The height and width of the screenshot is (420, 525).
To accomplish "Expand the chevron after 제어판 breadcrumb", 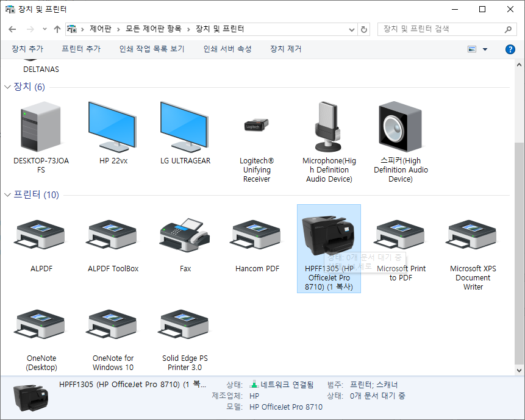I will [x=118, y=29].
